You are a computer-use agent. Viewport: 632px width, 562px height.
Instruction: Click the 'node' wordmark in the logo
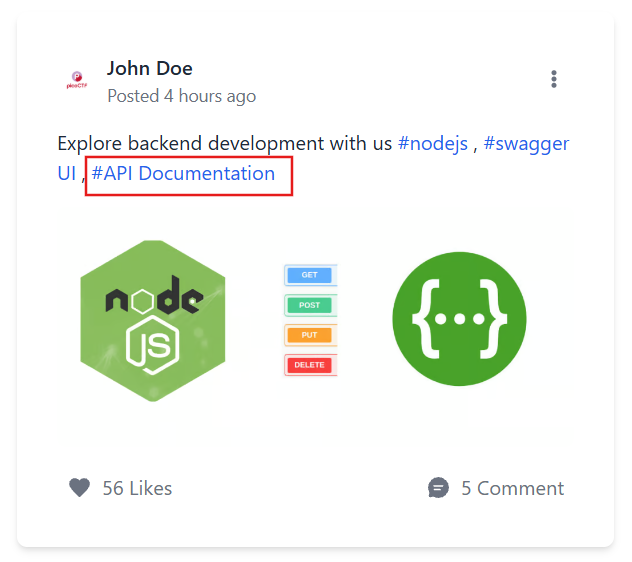point(154,297)
